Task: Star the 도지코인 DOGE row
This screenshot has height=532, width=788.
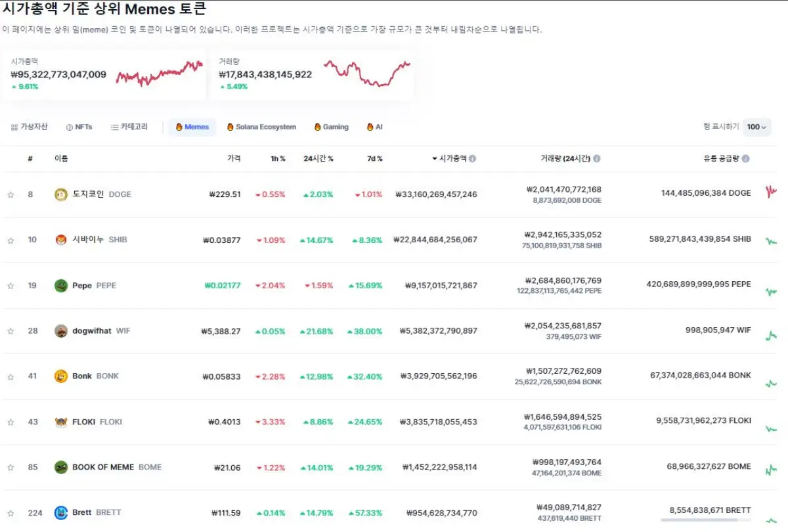Action: (x=11, y=194)
